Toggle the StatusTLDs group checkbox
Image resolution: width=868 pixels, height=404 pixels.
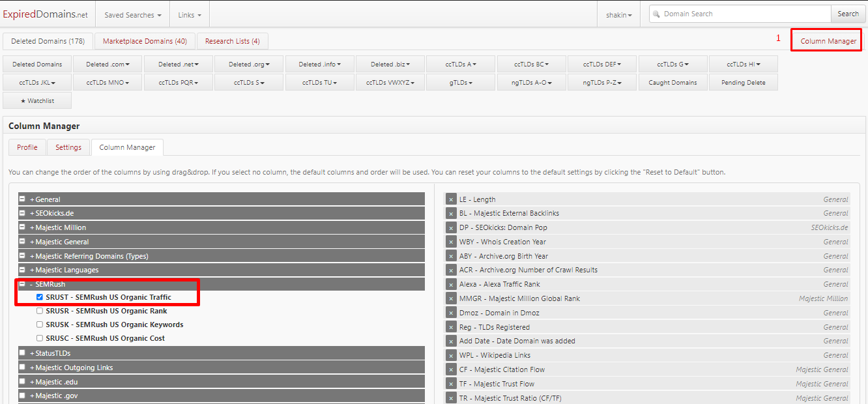[22, 353]
